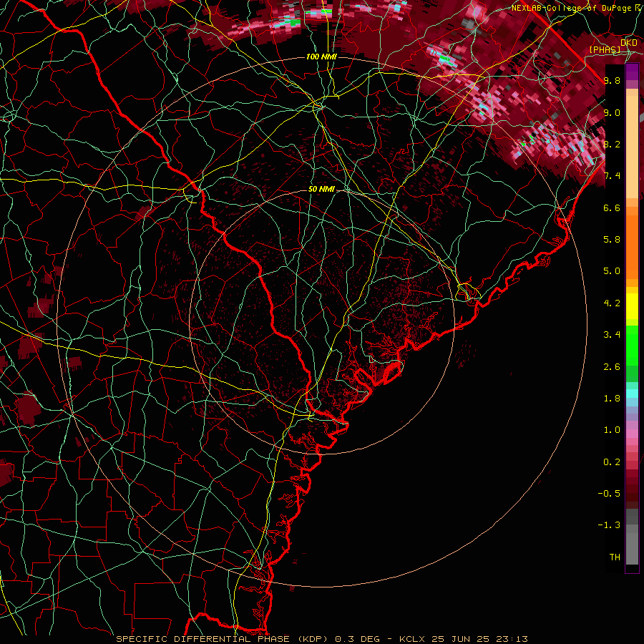Pick the purple swatch atop the color bar

[632, 72]
